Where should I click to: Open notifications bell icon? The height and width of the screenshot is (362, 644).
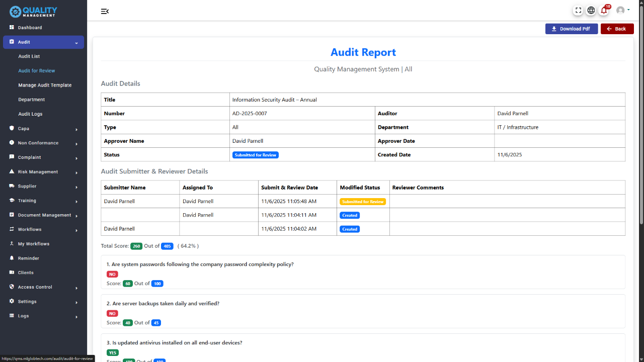[604, 10]
